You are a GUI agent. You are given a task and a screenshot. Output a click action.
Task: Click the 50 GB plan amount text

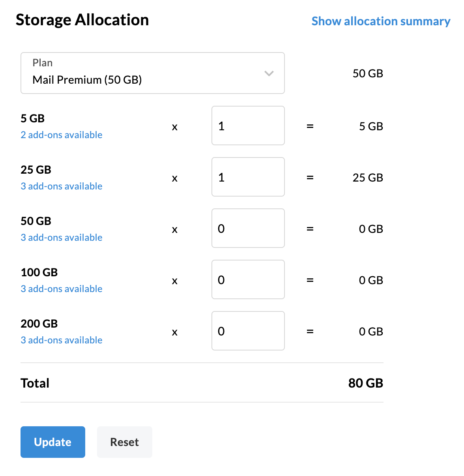[368, 73]
